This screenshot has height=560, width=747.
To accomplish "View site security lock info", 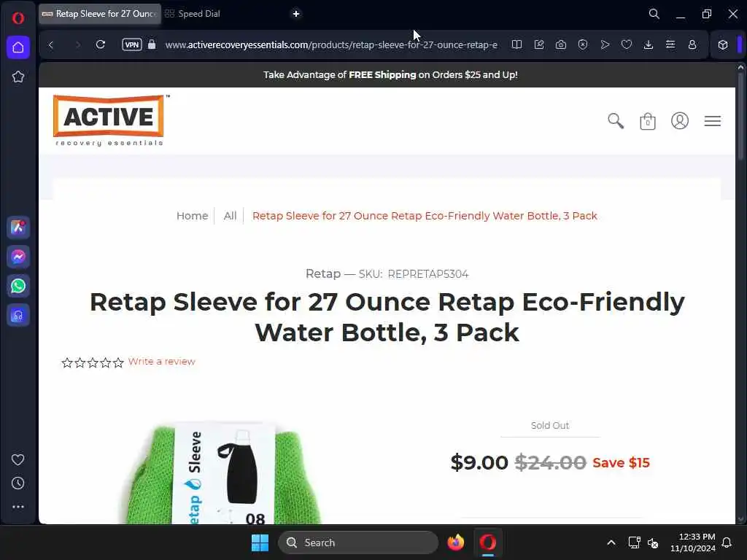I will coord(152,44).
